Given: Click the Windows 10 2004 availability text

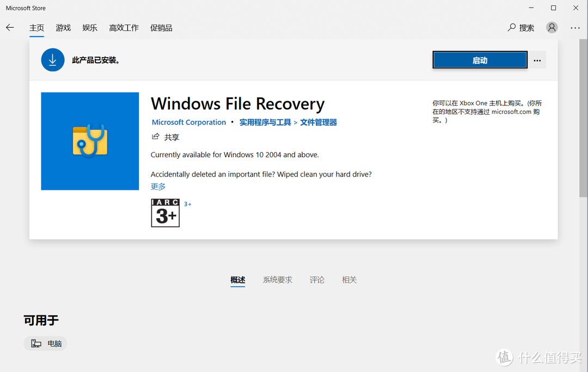Looking at the screenshot, I should (235, 154).
